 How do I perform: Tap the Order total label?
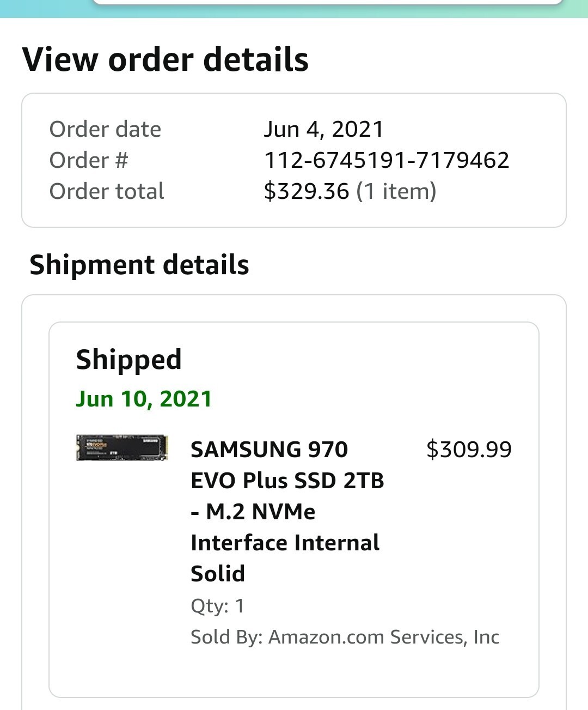click(x=107, y=191)
